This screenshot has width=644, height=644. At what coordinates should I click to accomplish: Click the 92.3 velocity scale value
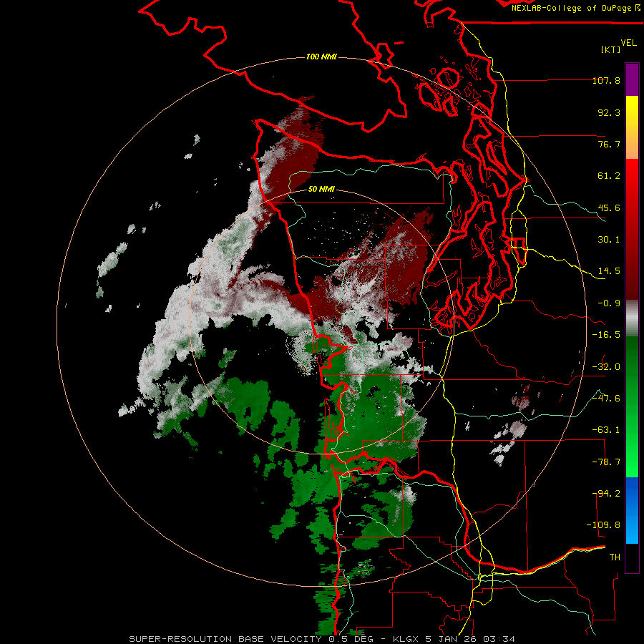(609, 112)
